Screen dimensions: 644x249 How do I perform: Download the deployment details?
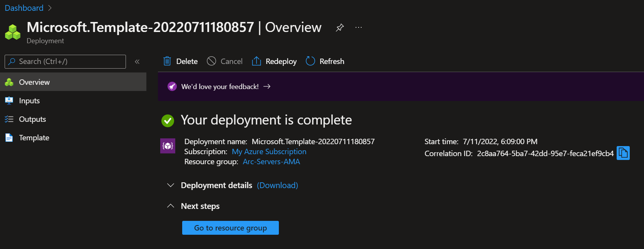pos(277,185)
